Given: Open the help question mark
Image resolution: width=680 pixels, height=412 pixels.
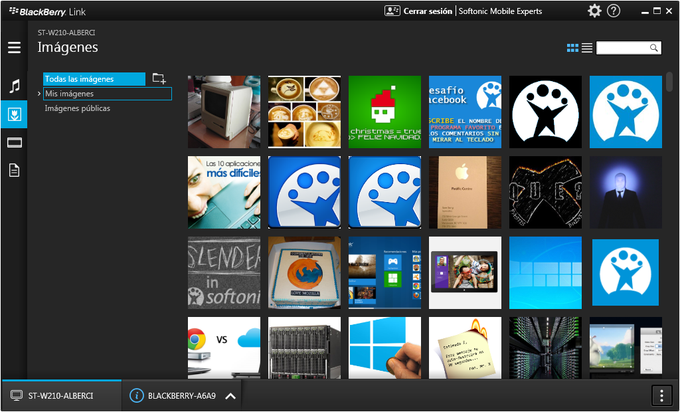Looking at the screenshot, I should pos(613,11).
